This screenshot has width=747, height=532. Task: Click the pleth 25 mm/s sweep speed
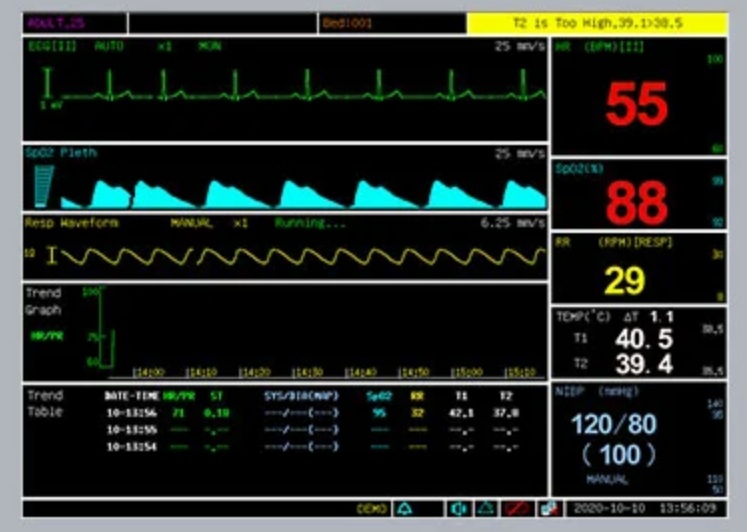click(520, 154)
